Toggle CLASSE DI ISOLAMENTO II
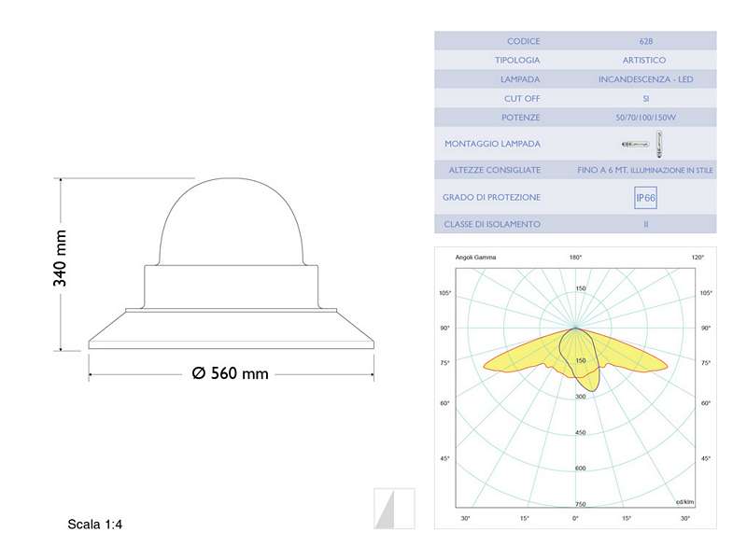The width and height of the screenshot is (747, 560). pyautogui.click(x=643, y=224)
